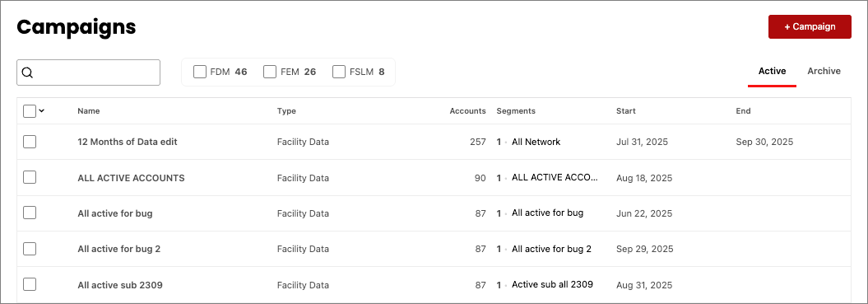The height and width of the screenshot is (304, 868).
Task: Click the Aug 31, 2025 start date
Action: tap(644, 285)
